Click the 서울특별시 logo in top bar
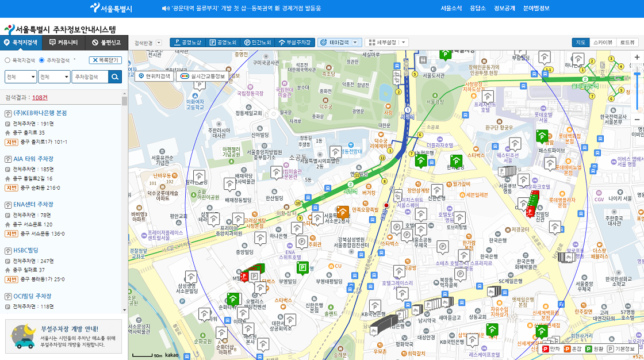Viewport: 644px width, 360px height. coord(111,8)
